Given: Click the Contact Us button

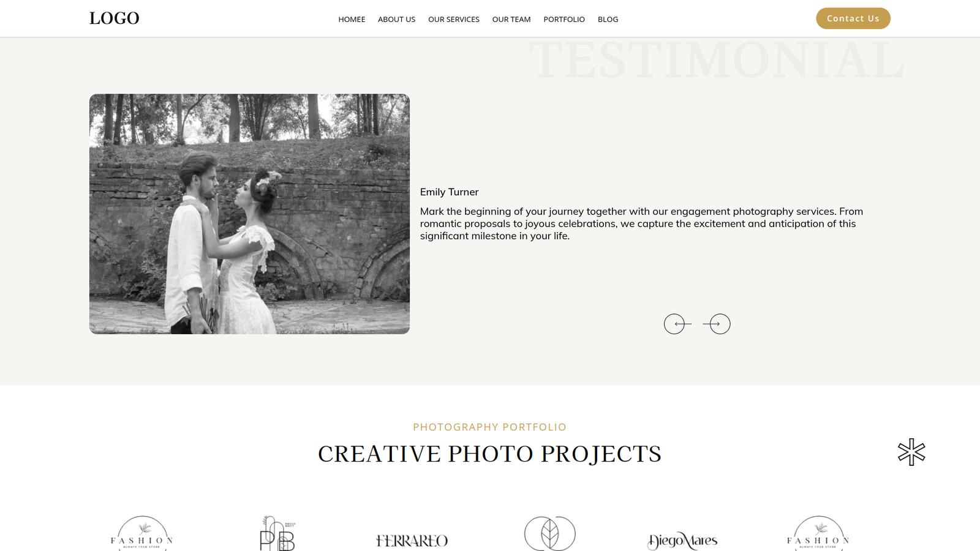Looking at the screenshot, I should pos(853,18).
